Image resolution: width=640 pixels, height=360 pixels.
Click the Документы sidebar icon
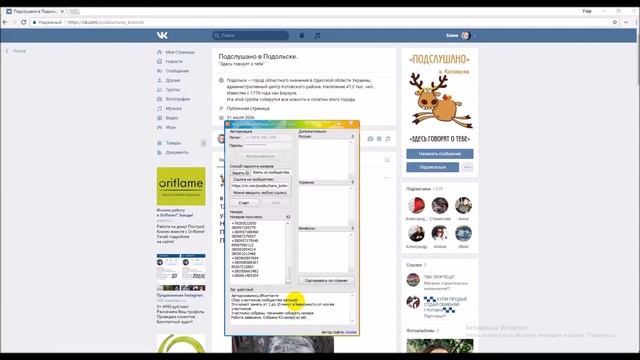coord(160,152)
